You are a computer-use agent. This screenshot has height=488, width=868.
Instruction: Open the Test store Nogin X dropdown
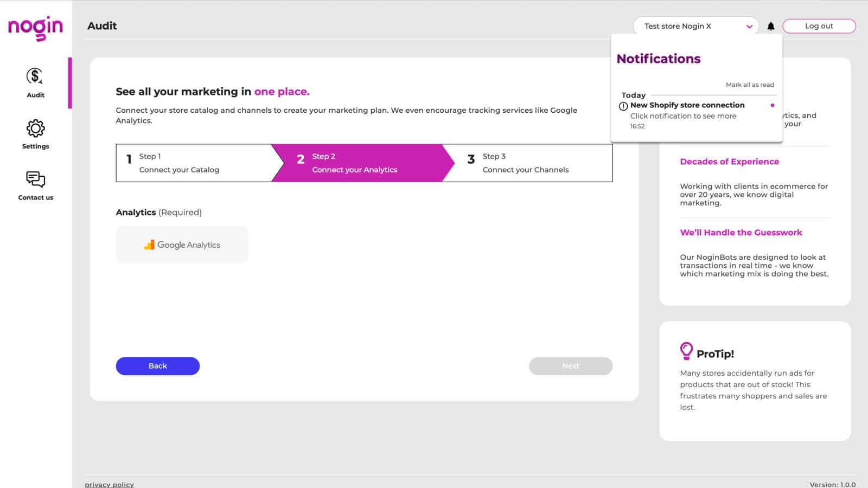[x=695, y=25]
